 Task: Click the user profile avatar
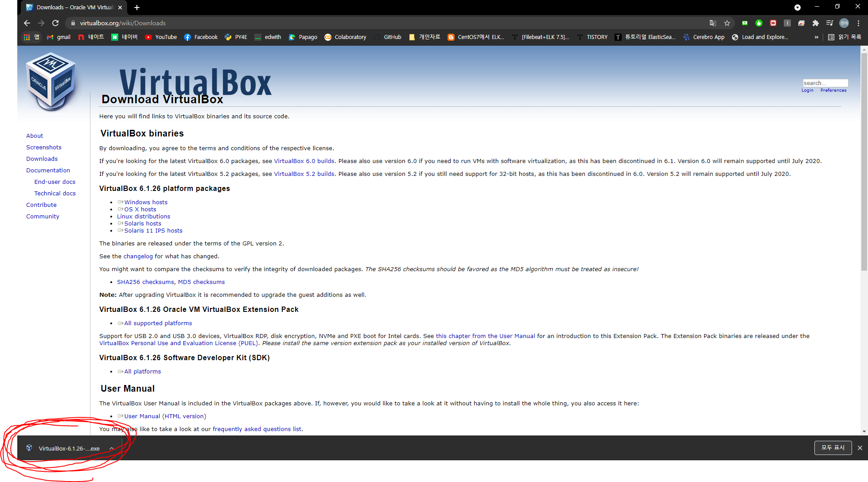(844, 23)
